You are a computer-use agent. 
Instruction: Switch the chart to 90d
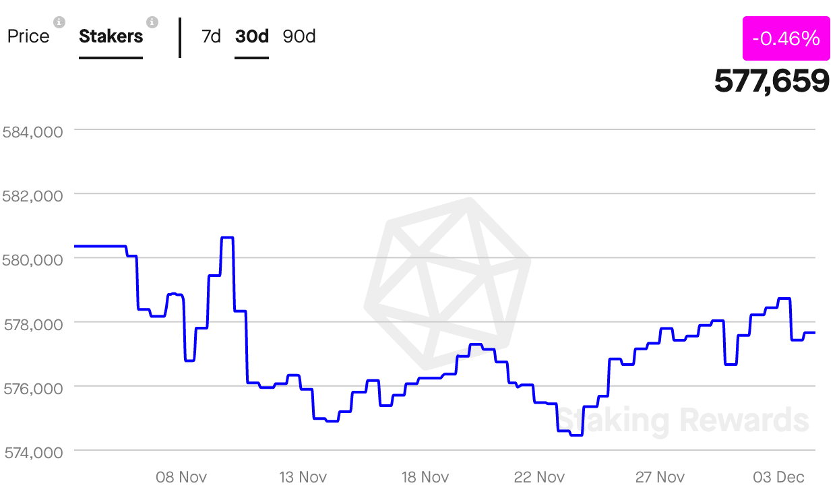299,36
